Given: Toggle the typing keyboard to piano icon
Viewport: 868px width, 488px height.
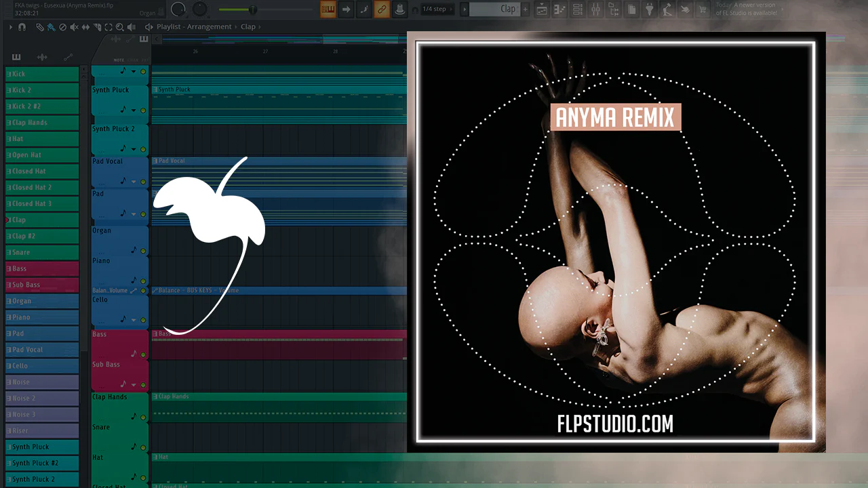Looking at the screenshot, I should click(x=328, y=9).
